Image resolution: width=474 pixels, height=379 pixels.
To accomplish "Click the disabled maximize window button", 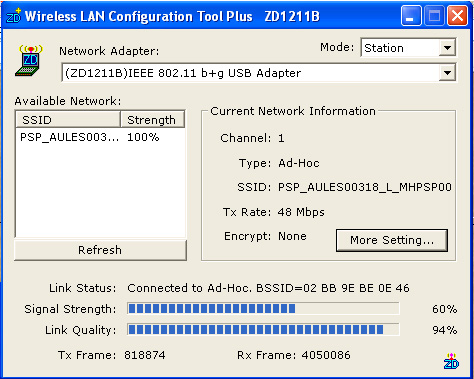I will (x=434, y=16).
